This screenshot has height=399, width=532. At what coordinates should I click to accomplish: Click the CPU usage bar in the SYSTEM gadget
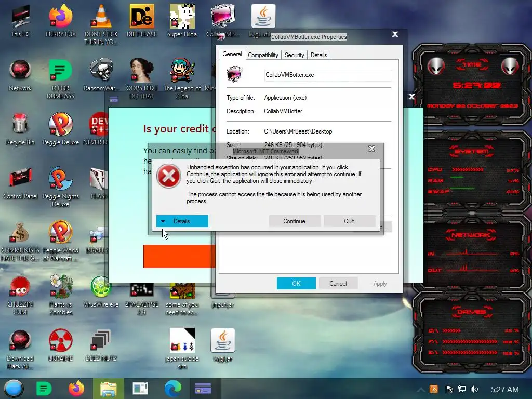[468, 169]
